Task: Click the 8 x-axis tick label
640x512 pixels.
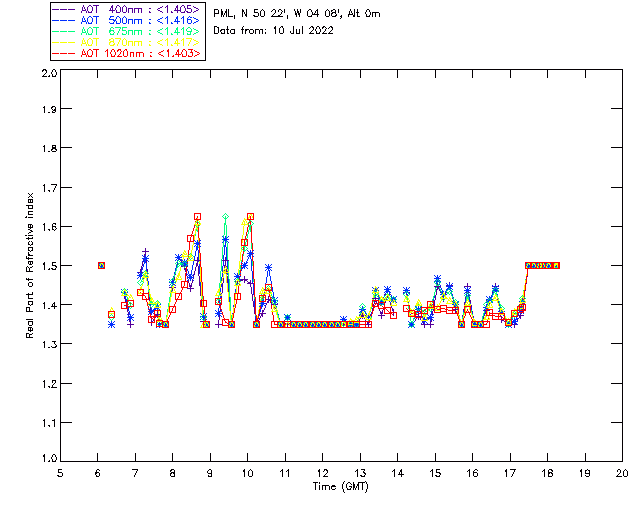Action: (173, 474)
